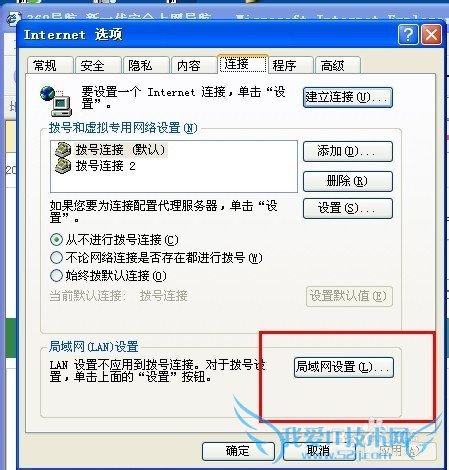The height and width of the screenshot is (470, 449).
Task: Switch to the 程序 tab
Action: 290,65
